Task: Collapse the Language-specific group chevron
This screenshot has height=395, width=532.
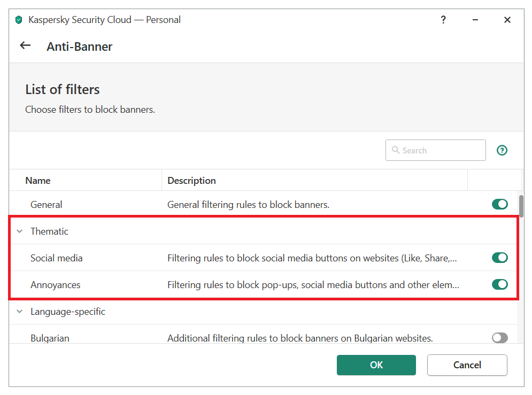Action: [x=20, y=311]
